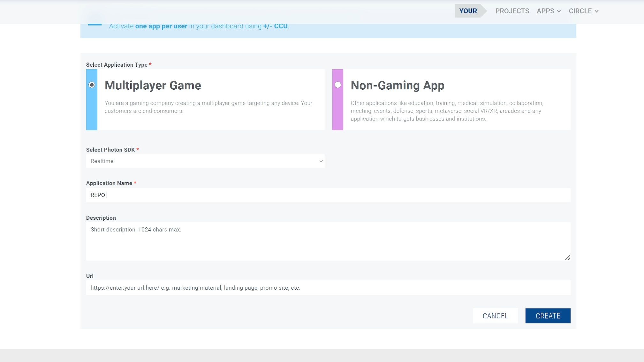Image resolution: width=644 pixels, height=362 pixels.
Task: Click 'one app per user' bold banner text
Action: pos(161,26)
